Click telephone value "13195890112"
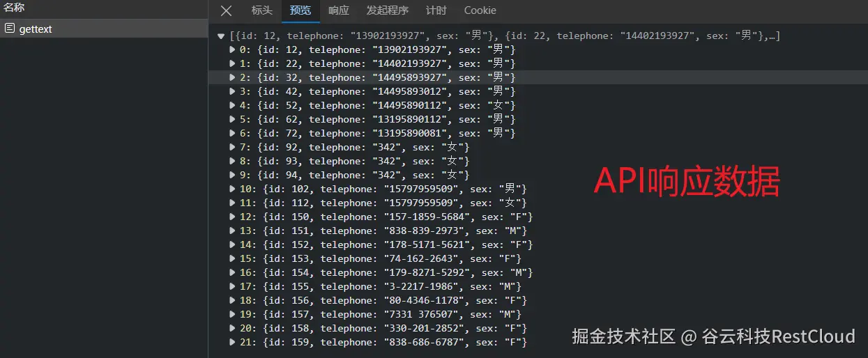Viewport: 868px width, 358px height. click(410, 119)
